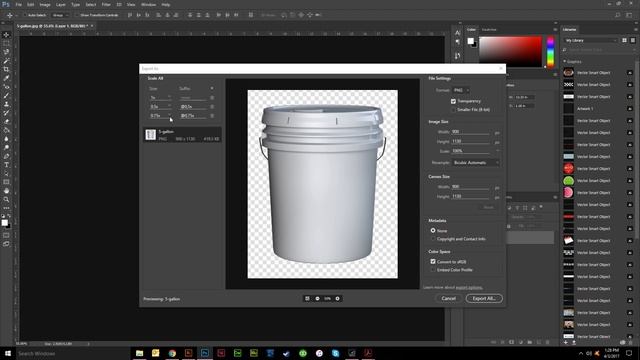Open File Explorer from the taskbar
640x360 pixels.
tap(139, 353)
